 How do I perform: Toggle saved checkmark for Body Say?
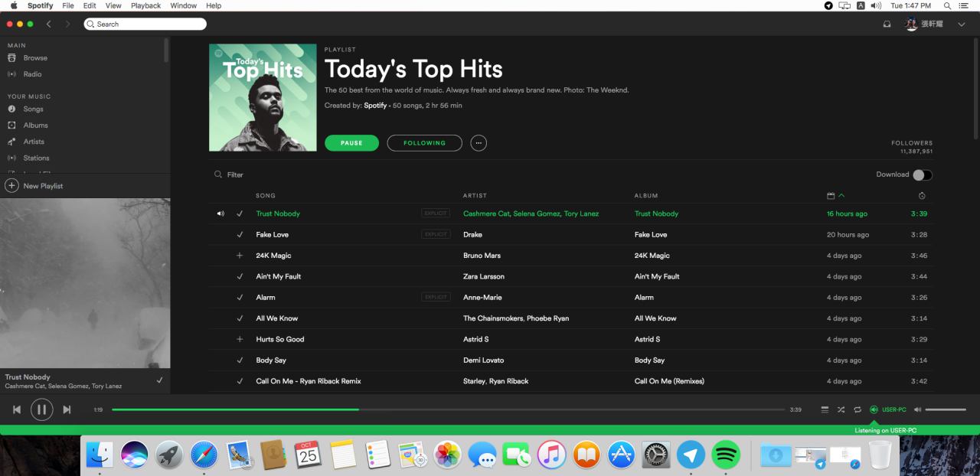[x=240, y=360]
